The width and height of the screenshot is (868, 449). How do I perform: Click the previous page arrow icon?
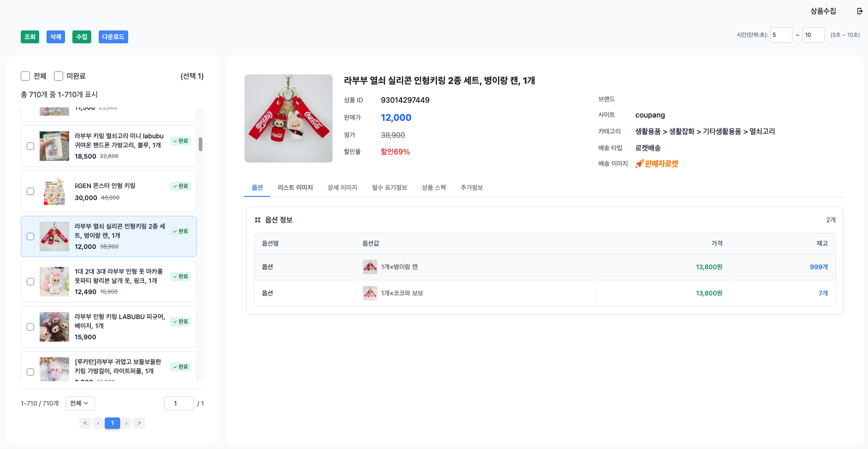[x=98, y=423]
